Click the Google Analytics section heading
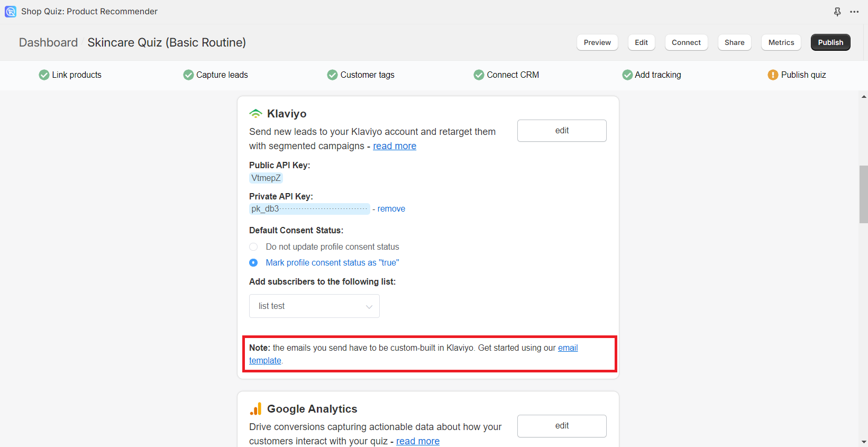The image size is (868, 447). point(312,409)
